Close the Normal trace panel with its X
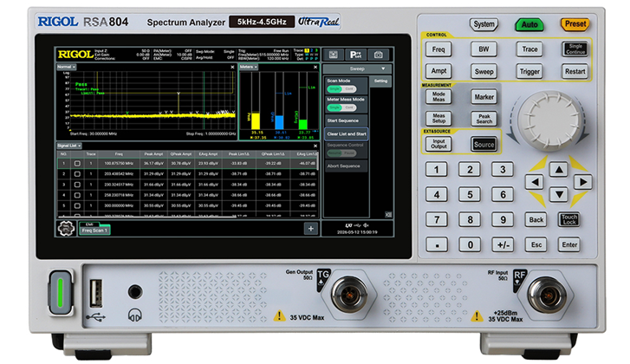 pyautogui.click(x=232, y=67)
